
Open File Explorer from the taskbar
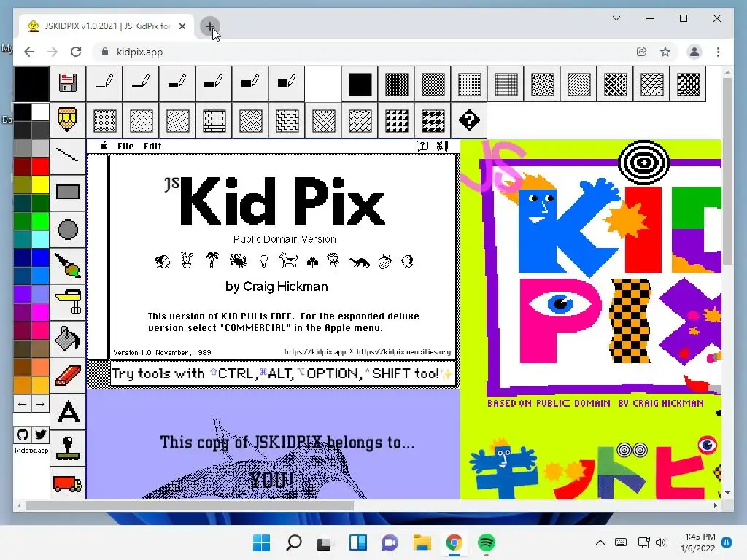(x=422, y=542)
